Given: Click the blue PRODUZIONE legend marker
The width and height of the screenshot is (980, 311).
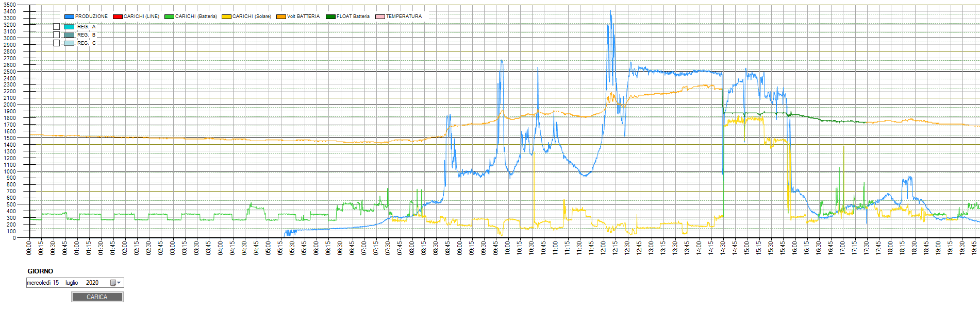Looking at the screenshot, I should (x=69, y=16).
